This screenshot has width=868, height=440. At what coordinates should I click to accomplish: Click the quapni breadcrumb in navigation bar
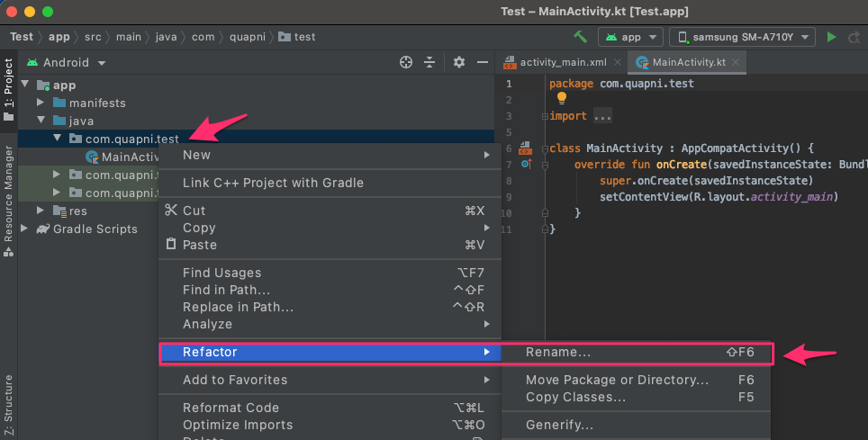pyautogui.click(x=248, y=37)
